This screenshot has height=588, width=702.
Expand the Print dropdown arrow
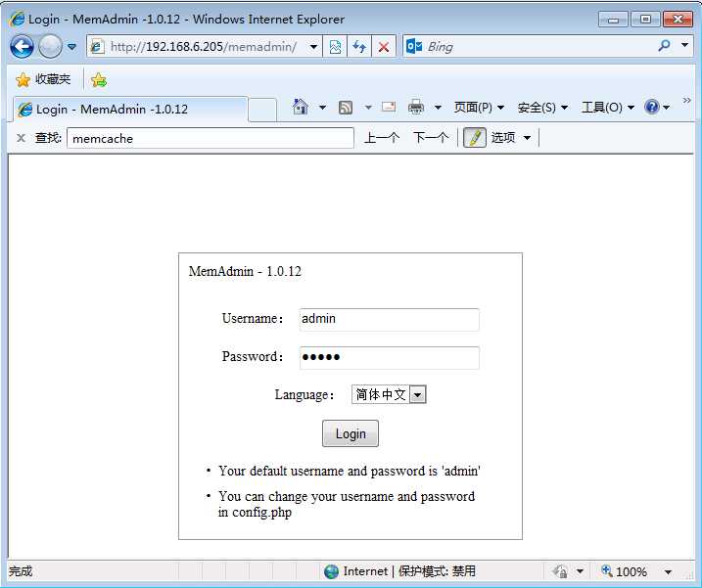point(438,108)
